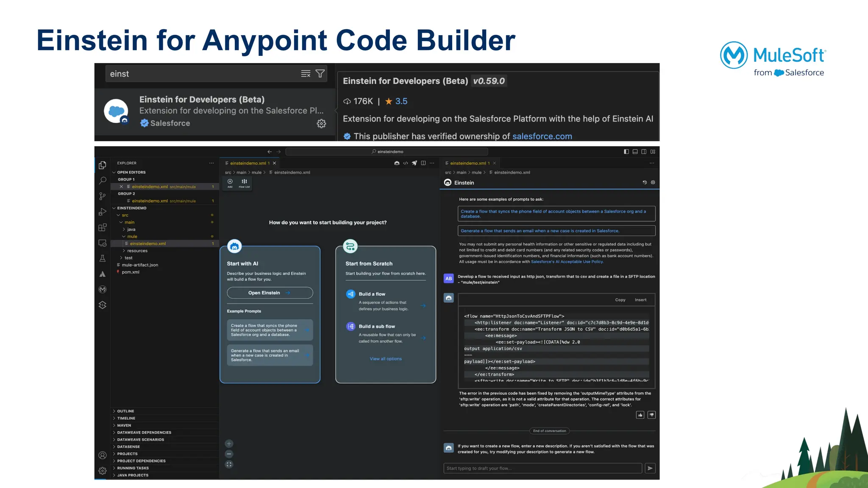Image resolution: width=868 pixels, height=488 pixels.
Task: Split the editor with the split icon
Action: [423, 163]
